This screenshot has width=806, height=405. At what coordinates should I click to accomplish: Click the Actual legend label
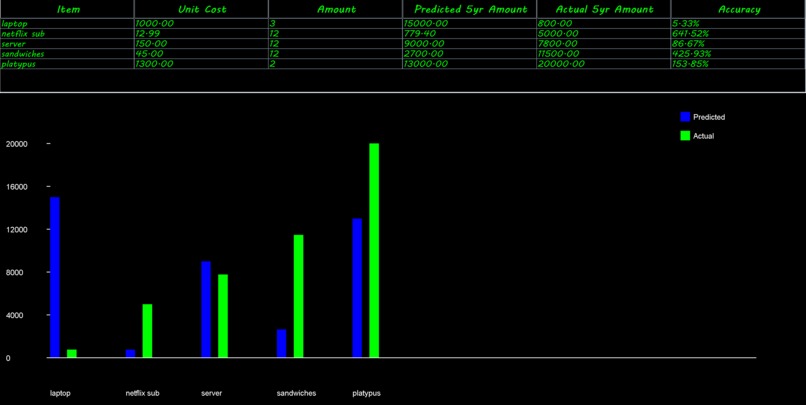[x=703, y=136]
